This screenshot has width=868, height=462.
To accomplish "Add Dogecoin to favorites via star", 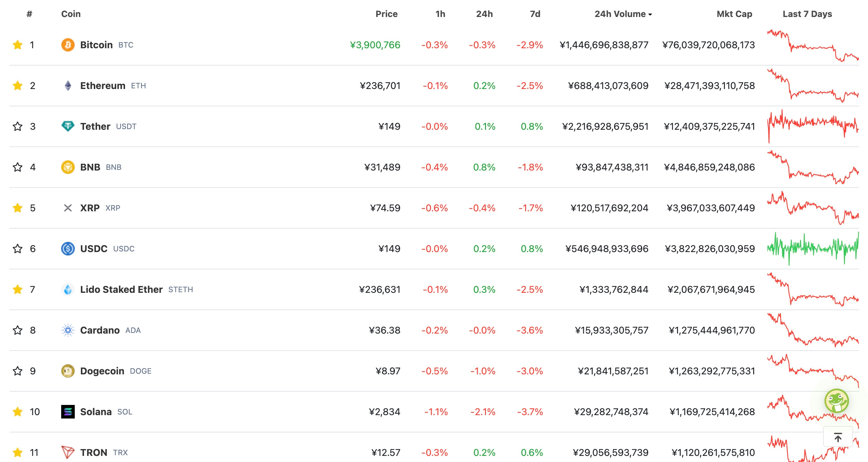I will point(18,371).
